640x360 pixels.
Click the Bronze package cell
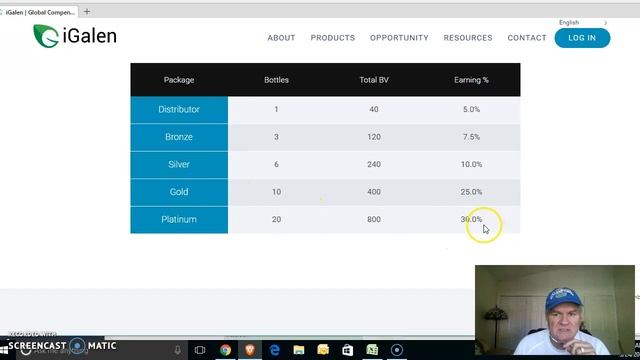pos(179,137)
